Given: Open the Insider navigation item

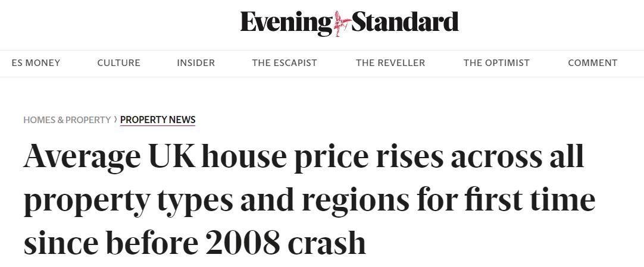Looking at the screenshot, I should (x=196, y=63).
